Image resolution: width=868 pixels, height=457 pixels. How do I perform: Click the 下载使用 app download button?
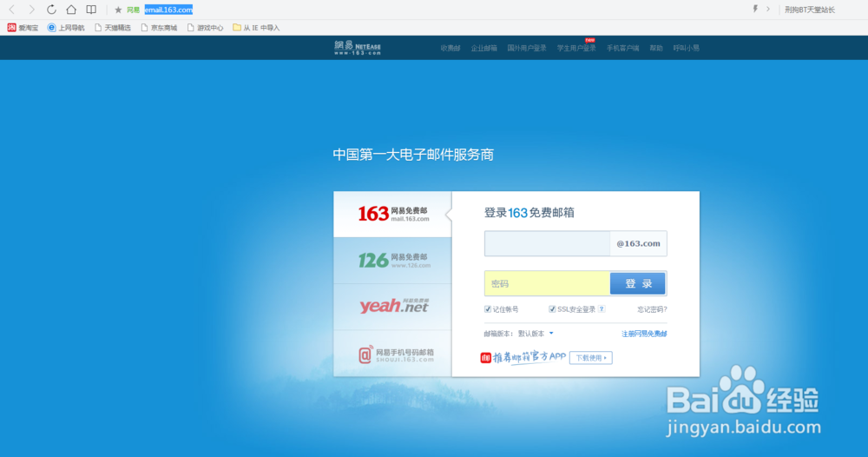click(590, 358)
